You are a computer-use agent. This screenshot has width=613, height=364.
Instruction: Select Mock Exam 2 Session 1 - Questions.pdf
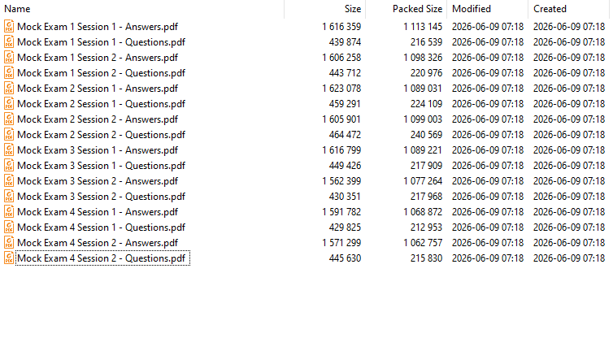102,104
